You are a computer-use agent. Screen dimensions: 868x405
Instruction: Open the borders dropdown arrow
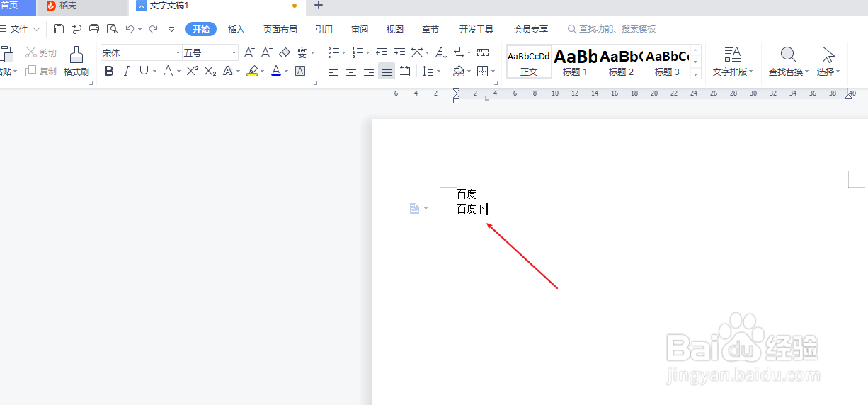[493, 72]
